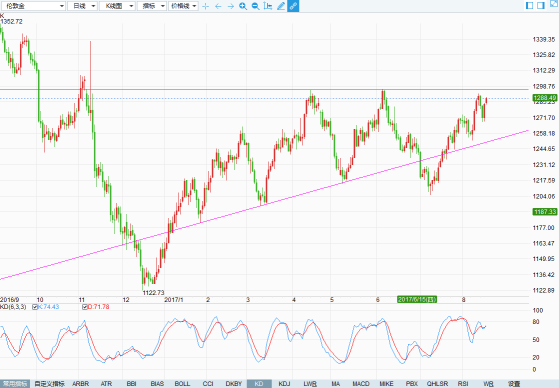Select the BIAS indicator

click(x=157, y=384)
